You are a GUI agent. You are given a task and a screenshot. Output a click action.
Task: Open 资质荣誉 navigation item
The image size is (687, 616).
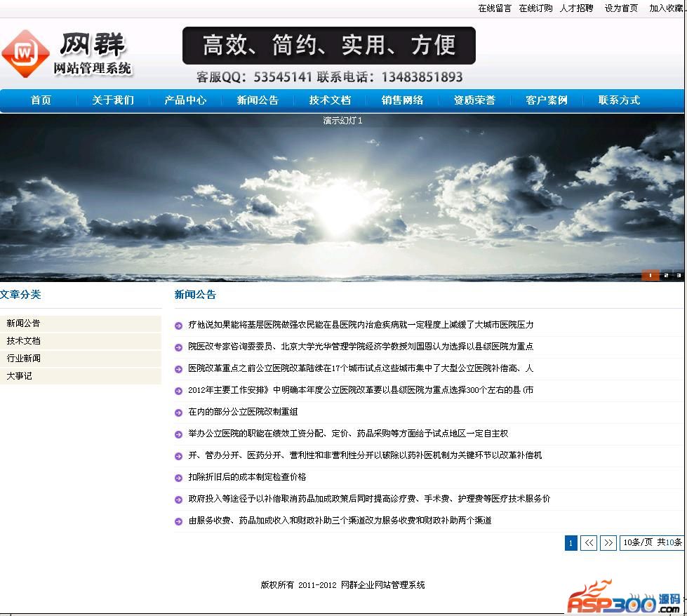[474, 100]
